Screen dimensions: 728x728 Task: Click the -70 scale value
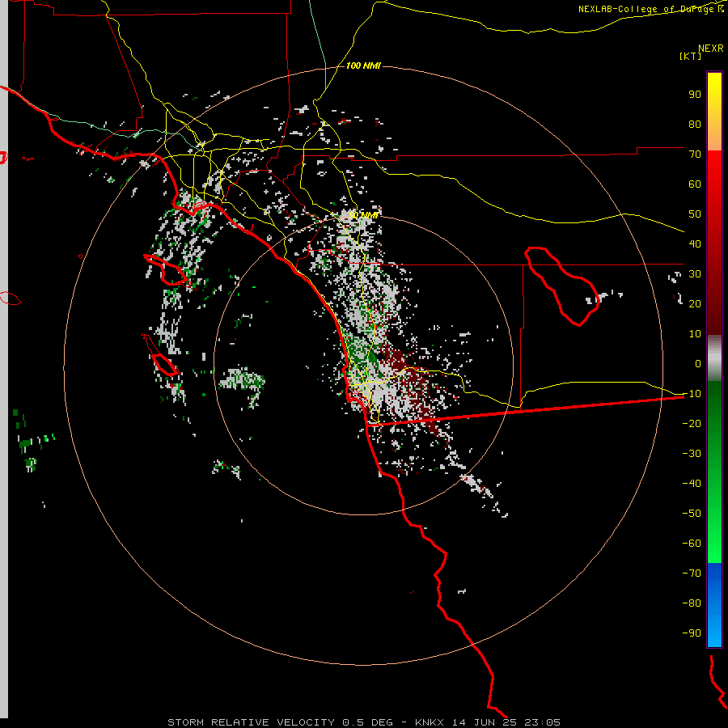point(692,574)
